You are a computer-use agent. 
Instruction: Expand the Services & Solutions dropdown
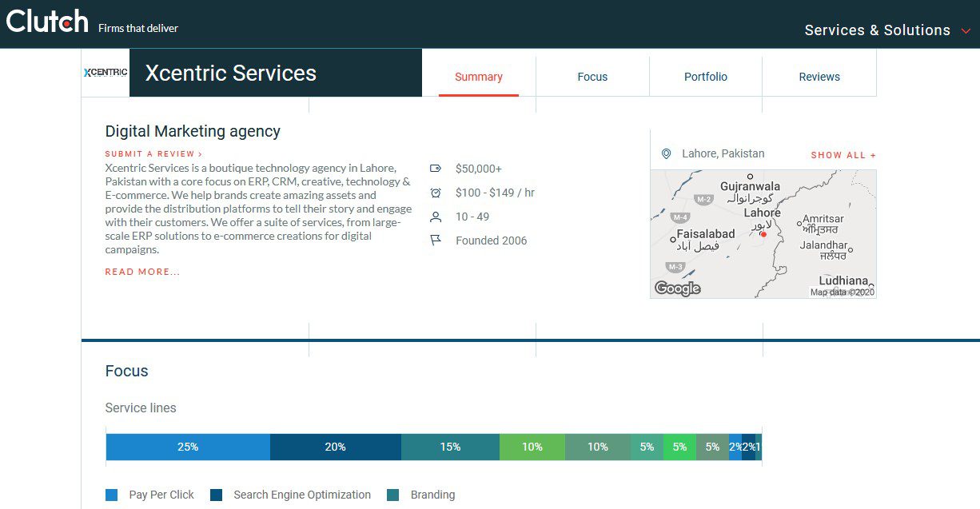(887, 30)
